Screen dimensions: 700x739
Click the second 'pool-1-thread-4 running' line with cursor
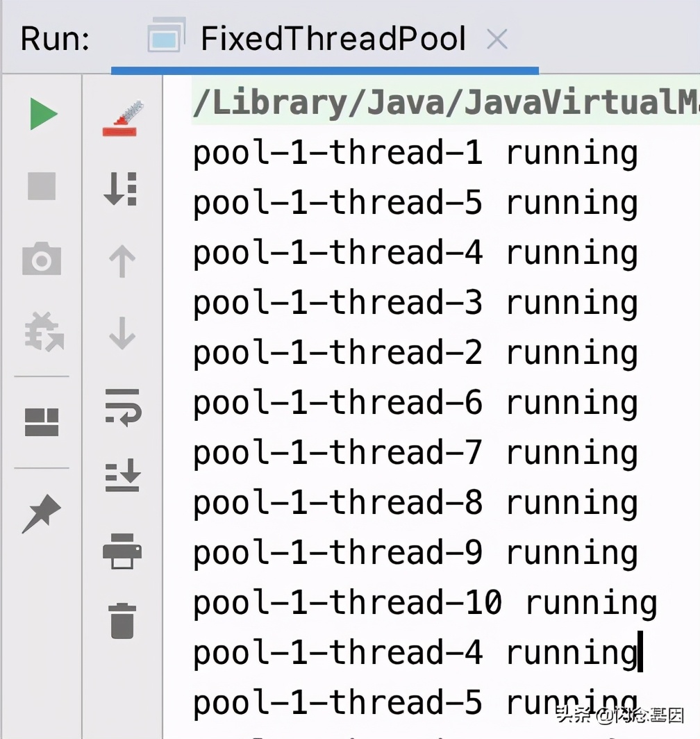click(x=416, y=654)
